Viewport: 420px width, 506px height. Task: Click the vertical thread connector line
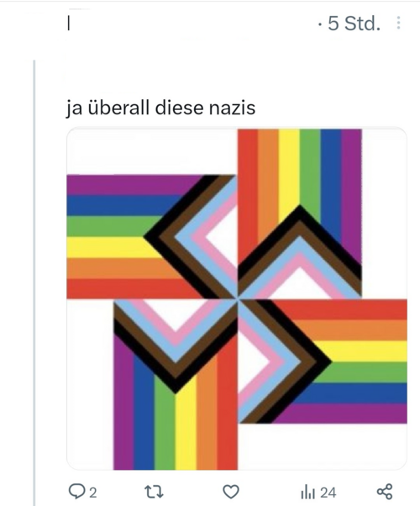click(x=34, y=282)
